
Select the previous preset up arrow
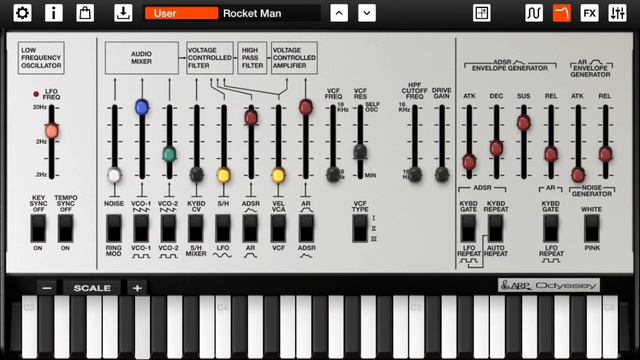[x=339, y=13]
